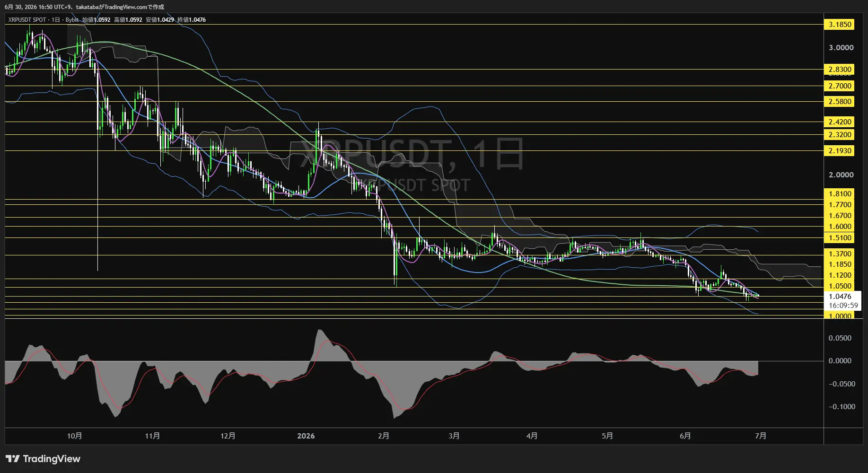Click the 2.1930 yellow price label
Viewport: 868px width, 473px height.
[840, 151]
